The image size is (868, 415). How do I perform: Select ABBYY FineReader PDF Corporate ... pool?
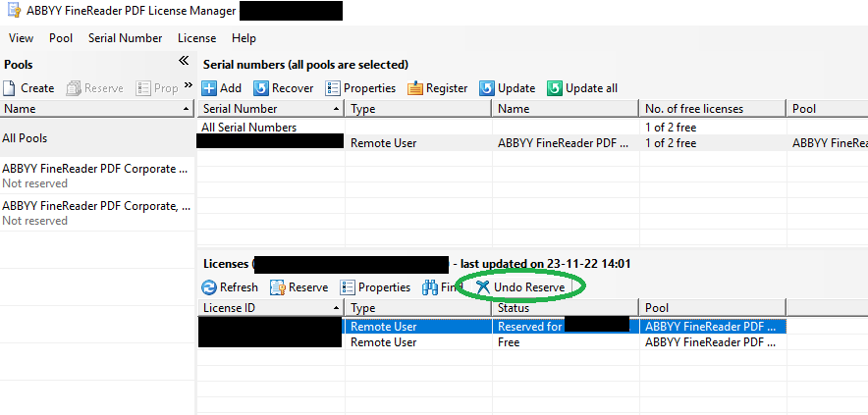[x=97, y=176]
